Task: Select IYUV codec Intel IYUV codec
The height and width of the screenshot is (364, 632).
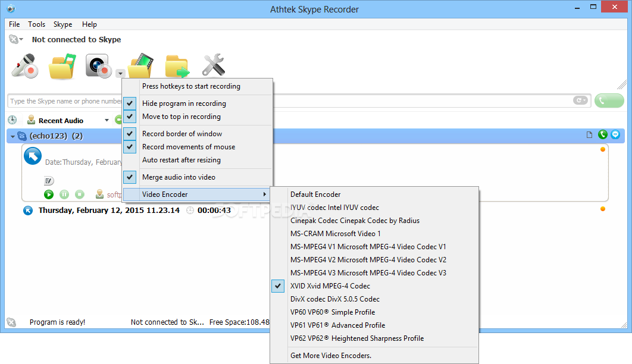Action: (374, 208)
